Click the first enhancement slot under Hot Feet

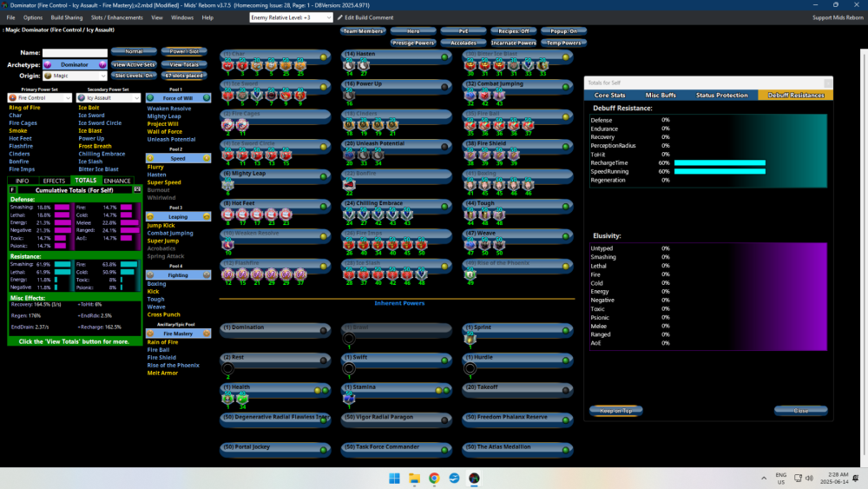coord(227,215)
